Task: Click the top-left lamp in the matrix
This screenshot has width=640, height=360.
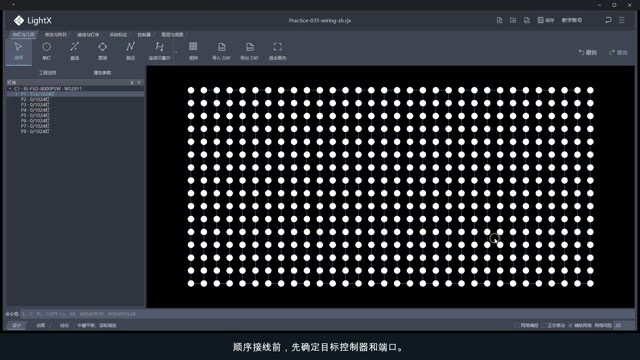Action: [191, 90]
